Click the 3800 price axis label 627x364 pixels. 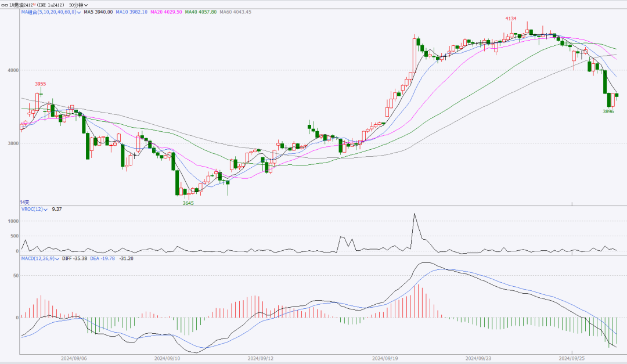[13, 143]
